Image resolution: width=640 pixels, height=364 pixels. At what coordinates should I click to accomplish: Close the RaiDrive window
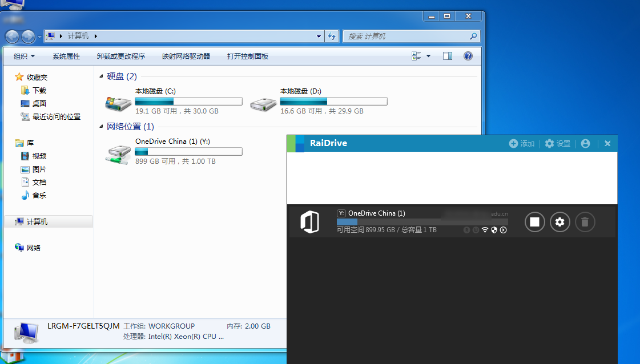[607, 143]
